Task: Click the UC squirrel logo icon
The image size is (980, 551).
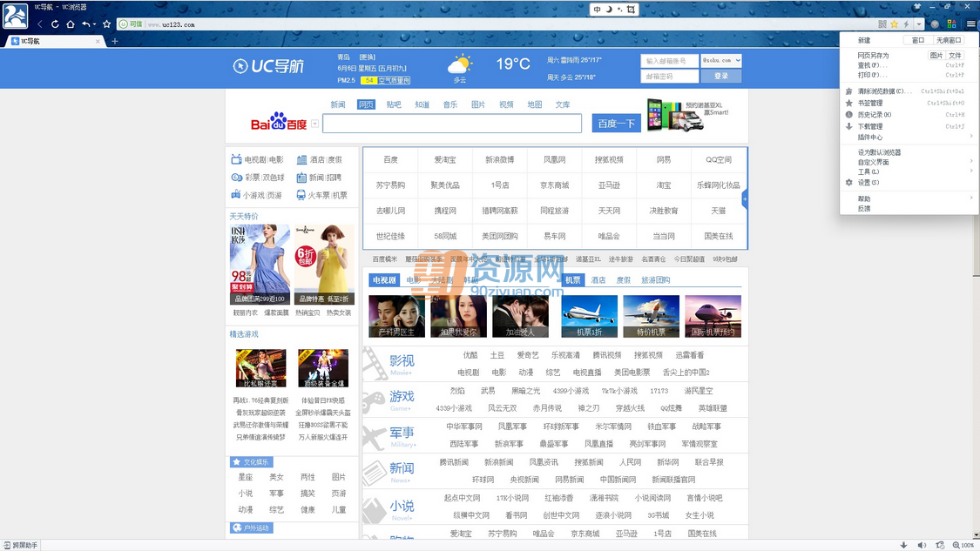Action: tap(15, 16)
